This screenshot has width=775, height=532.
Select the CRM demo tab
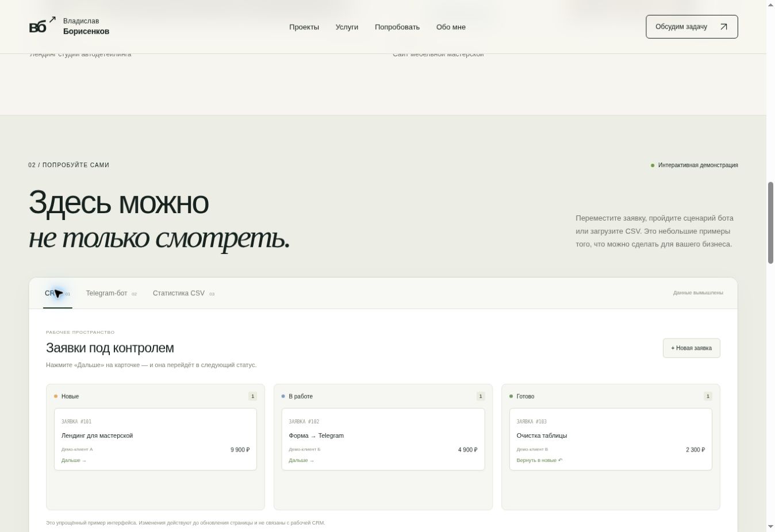click(x=57, y=293)
